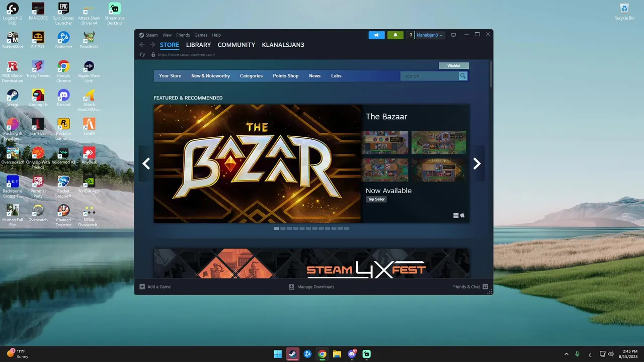Click the search magnifier in store
The height and width of the screenshot is (362, 644).
[x=463, y=76]
